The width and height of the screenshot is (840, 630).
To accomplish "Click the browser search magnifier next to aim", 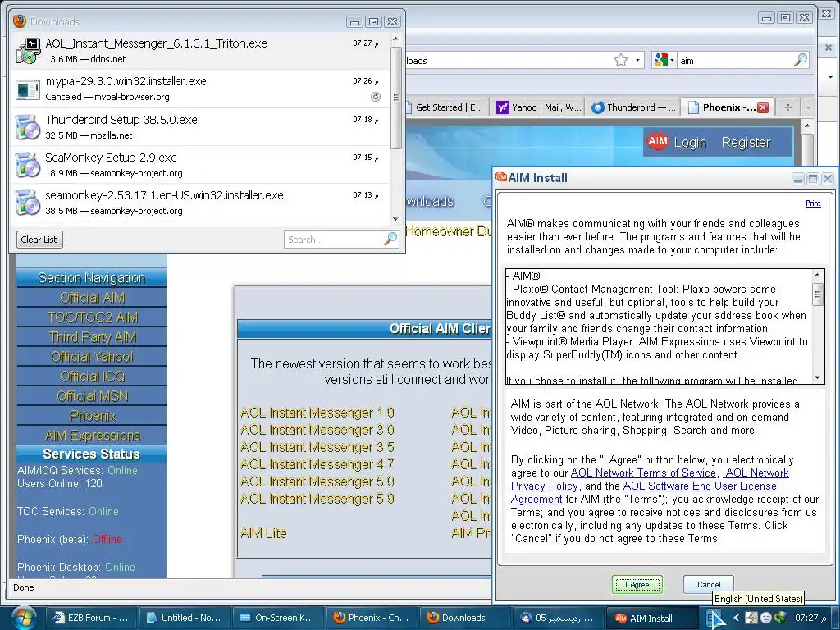I will coord(801,60).
